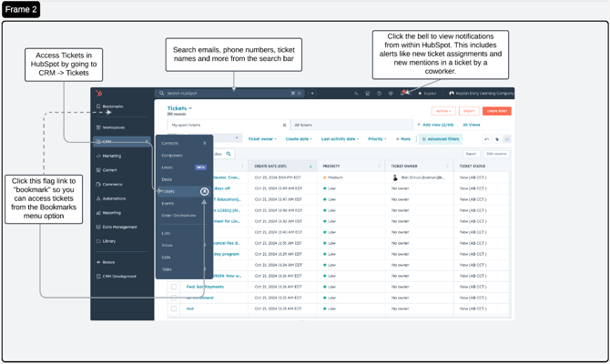Check the box for Fwd: Soc Payments ticket

pyautogui.click(x=173, y=287)
